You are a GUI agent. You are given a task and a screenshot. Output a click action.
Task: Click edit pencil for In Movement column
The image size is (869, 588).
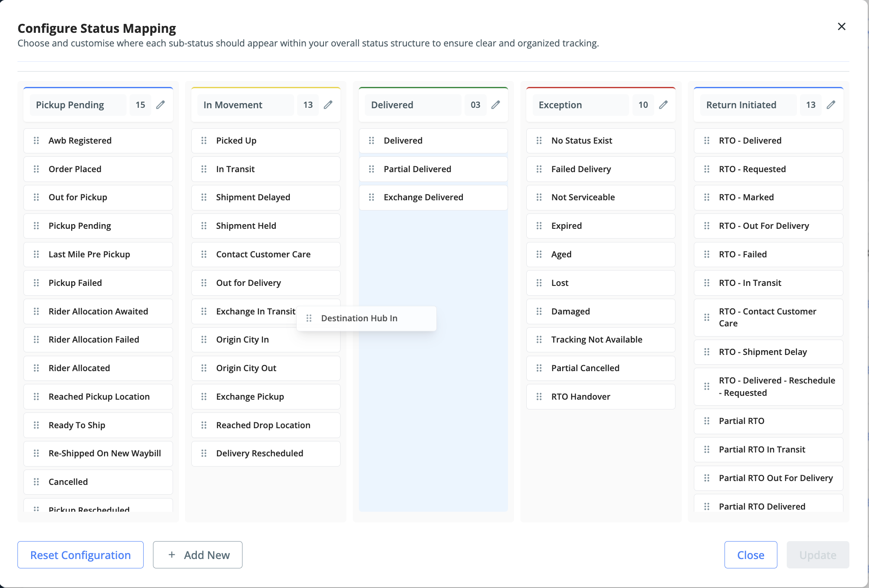coord(328,105)
